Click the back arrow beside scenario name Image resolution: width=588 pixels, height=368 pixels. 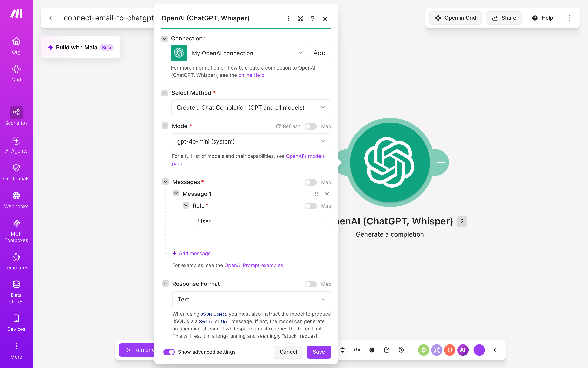(x=52, y=18)
